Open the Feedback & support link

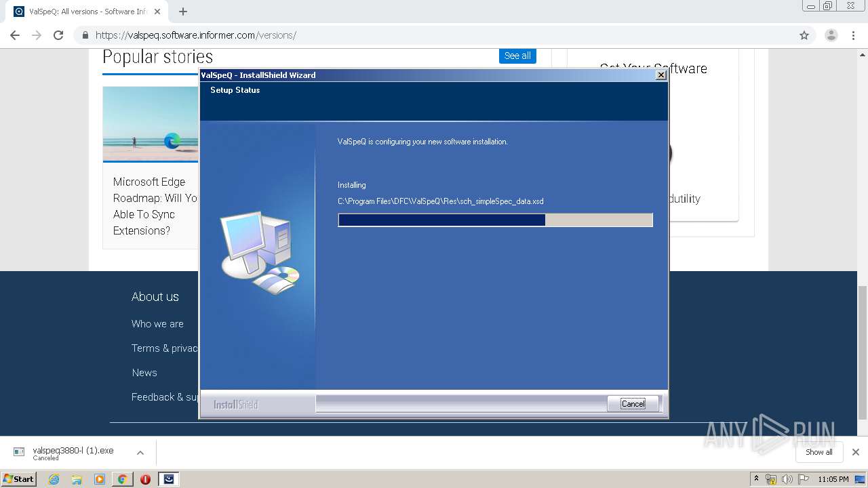(x=165, y=397)
